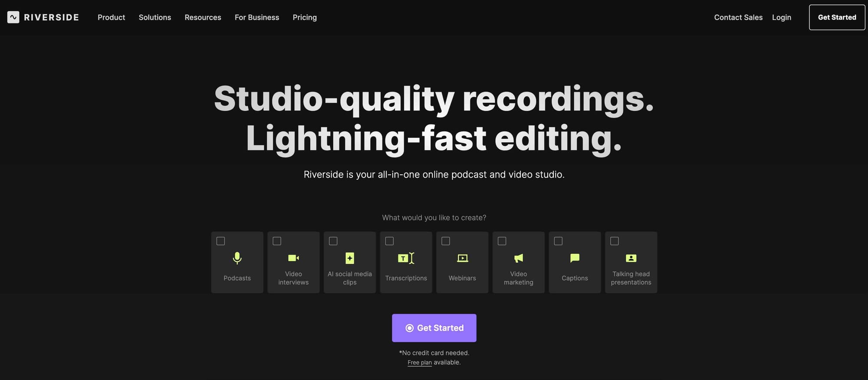Select the Captions card label
Image resolution: width=868 pixels, height=380 pixels.
coord(575,278)
